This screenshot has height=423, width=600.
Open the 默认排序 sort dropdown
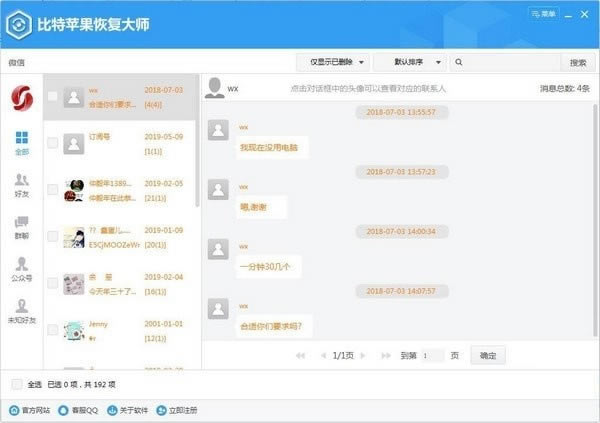click(410, 62)
